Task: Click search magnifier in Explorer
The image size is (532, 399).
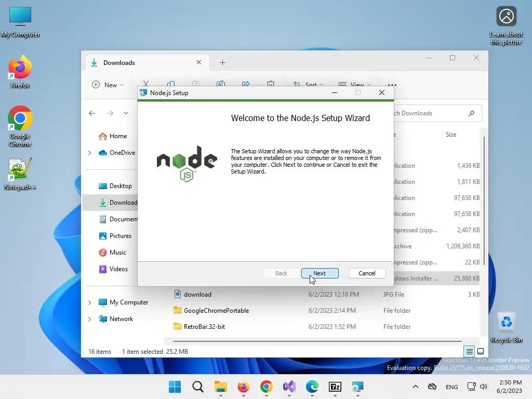Action: (x=471, y=113)
